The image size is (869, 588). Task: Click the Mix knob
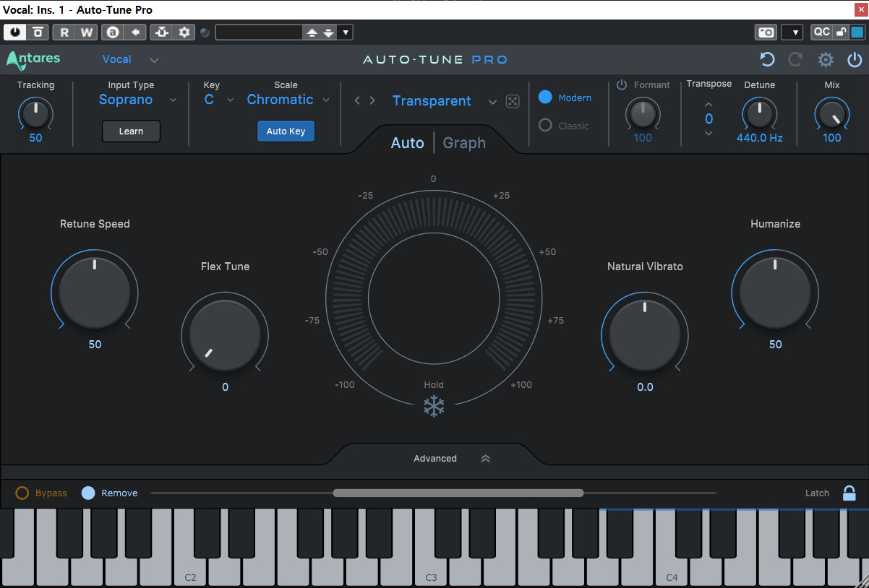coord(831,113)
